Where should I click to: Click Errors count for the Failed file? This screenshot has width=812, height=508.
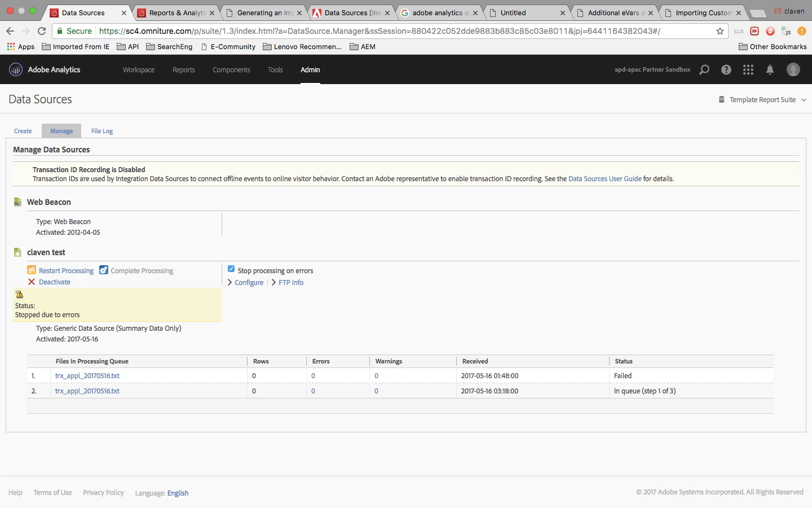(313, 375)
